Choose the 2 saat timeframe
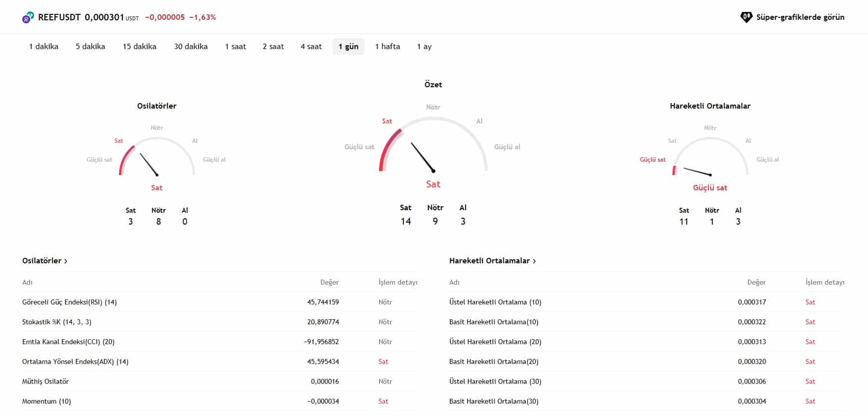 pyautogui.click(x=273, y=47)
